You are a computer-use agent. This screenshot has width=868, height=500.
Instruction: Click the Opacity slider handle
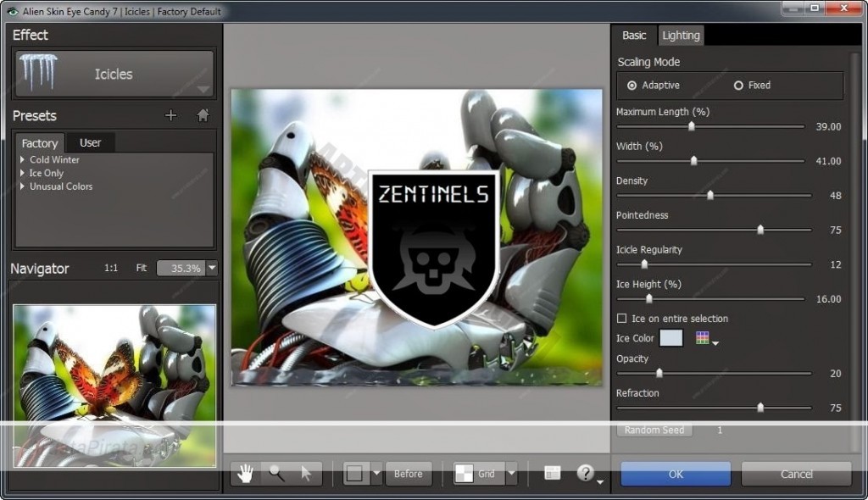[x=659, y=373]
